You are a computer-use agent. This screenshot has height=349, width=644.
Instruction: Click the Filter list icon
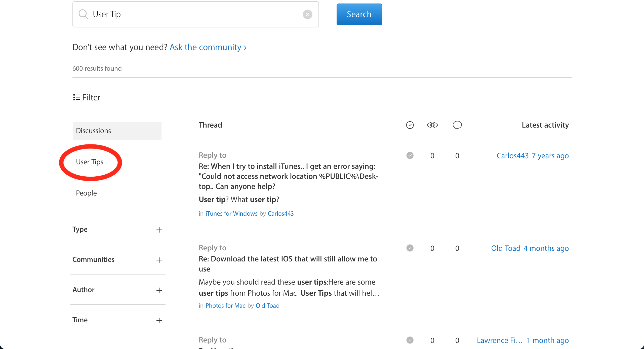tap(76, 97)
